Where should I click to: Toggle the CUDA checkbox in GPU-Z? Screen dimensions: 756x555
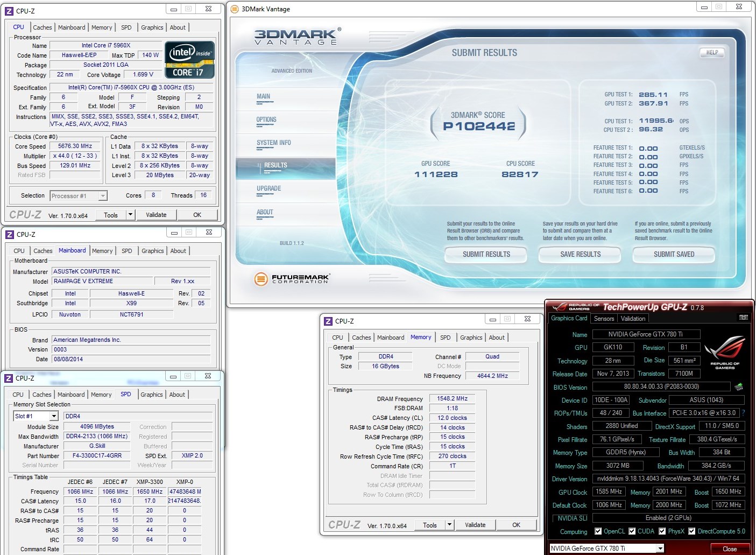click(x=632, y=531)
